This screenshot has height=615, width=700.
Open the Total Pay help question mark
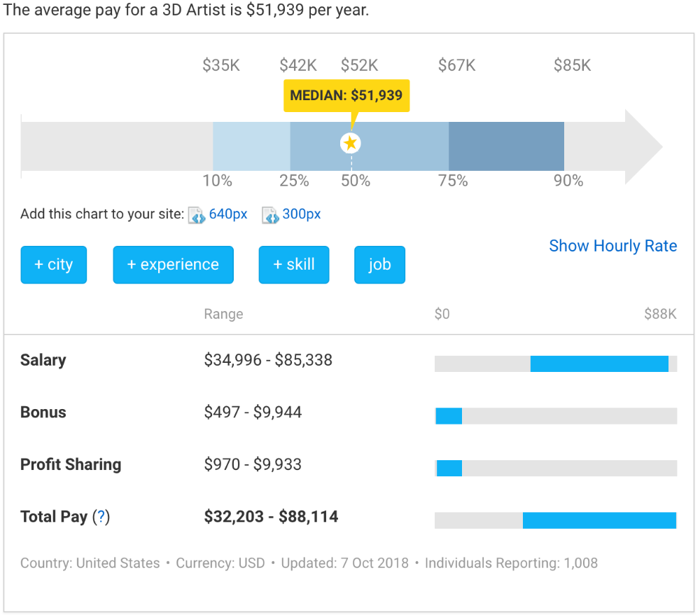point(102,517)
